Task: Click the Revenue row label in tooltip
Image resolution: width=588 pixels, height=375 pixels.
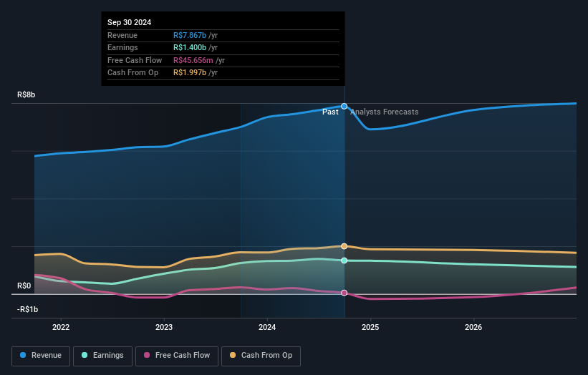Action: coord(122,35)
